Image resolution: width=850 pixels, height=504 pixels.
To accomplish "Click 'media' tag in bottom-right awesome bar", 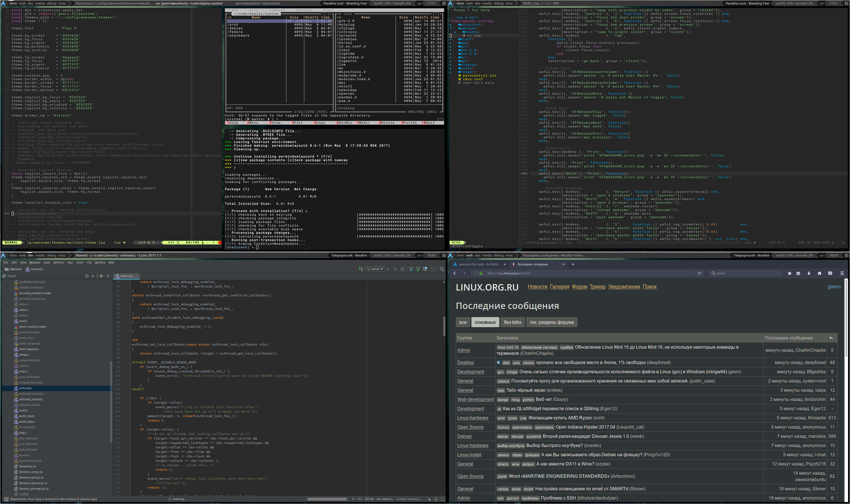I will (x=487, y=255).
